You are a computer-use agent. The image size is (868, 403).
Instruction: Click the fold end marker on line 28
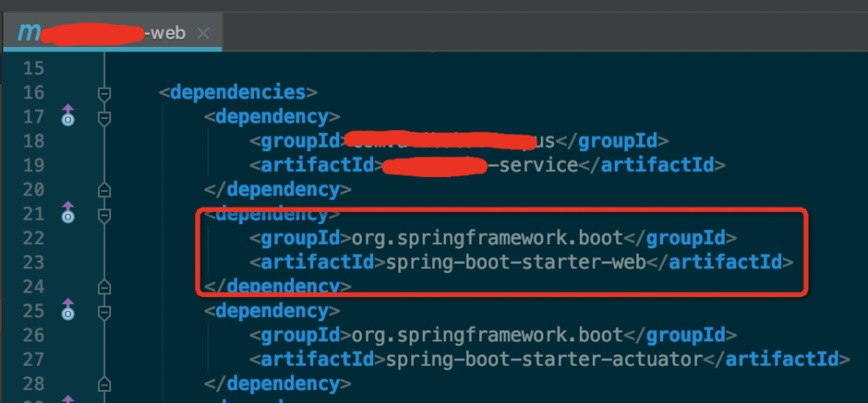[104, 381]
